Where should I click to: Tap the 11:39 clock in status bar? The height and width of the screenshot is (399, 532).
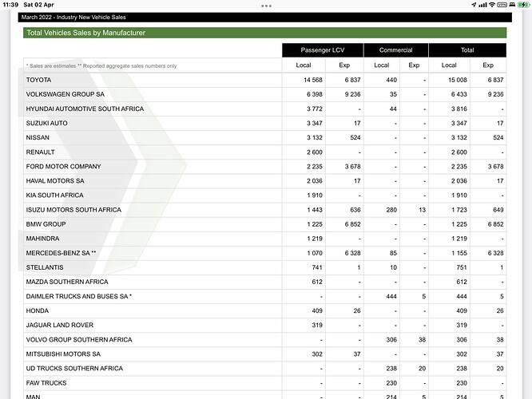click(x=10, y=5)
